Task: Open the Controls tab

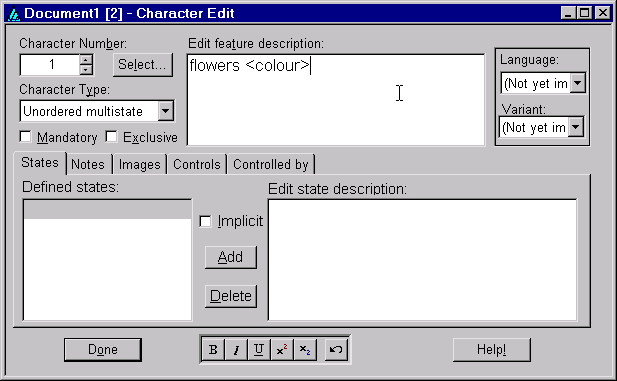Action: click(x=197, y=164)
